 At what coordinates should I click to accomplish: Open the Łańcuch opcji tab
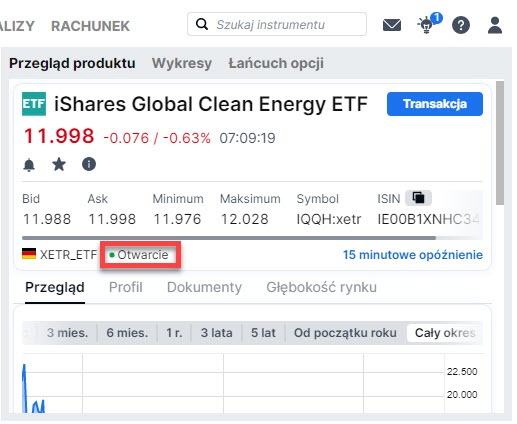(276, 63)
